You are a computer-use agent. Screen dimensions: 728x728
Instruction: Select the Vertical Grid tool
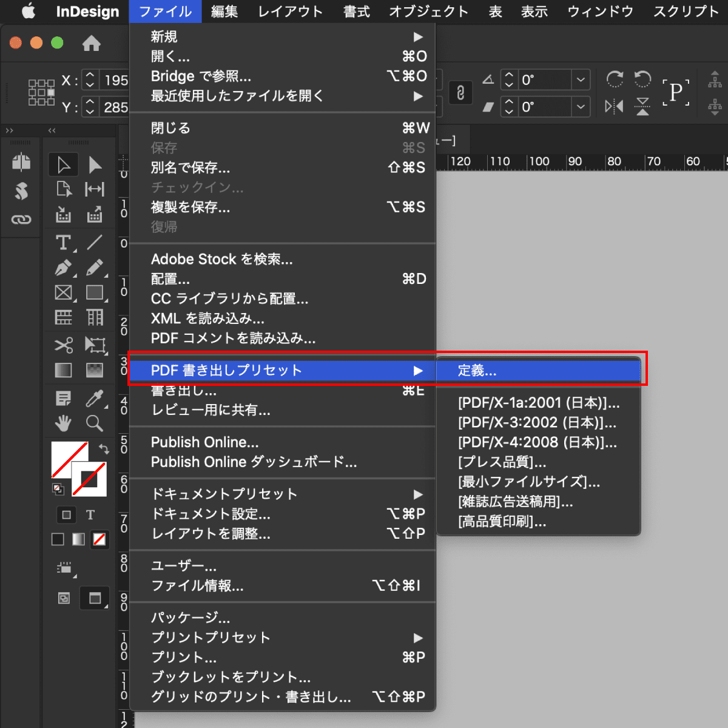click(x=95, y=317)
